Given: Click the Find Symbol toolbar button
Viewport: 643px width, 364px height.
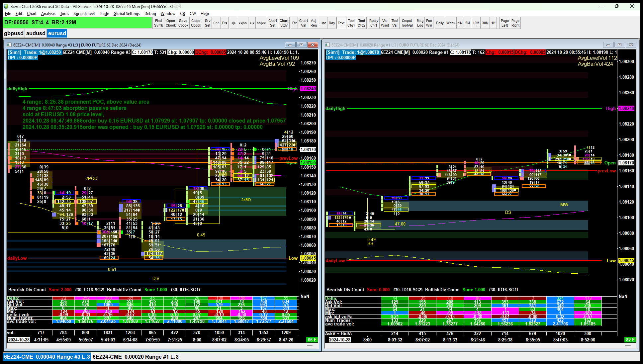Looking at the screenshot, I should click(158, 23).
